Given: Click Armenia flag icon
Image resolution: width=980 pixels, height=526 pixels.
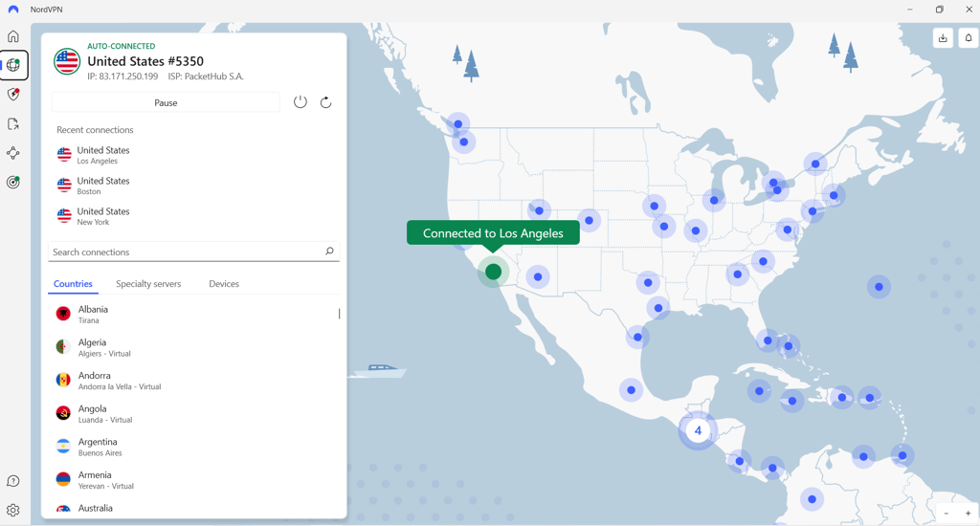Looking at the screenshot, I should (x=63, y=479).
